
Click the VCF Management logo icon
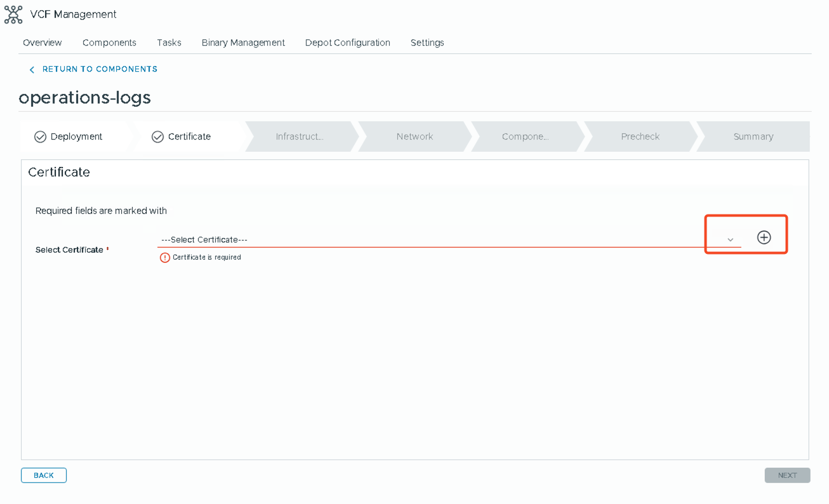(x=13, y=15)
